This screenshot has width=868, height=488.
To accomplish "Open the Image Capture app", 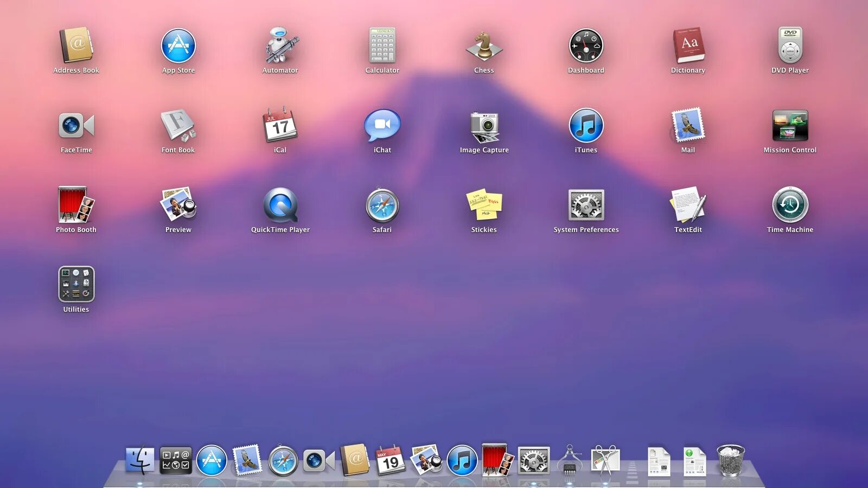I will [484, 127].
